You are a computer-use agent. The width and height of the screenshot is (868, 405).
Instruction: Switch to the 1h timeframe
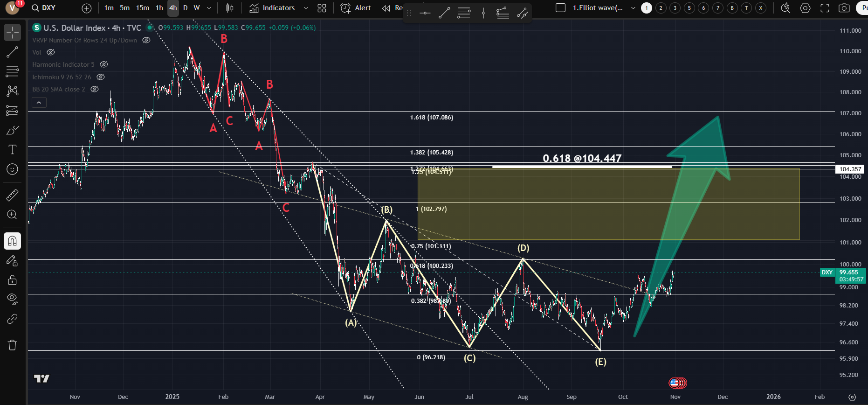[159, 8]
